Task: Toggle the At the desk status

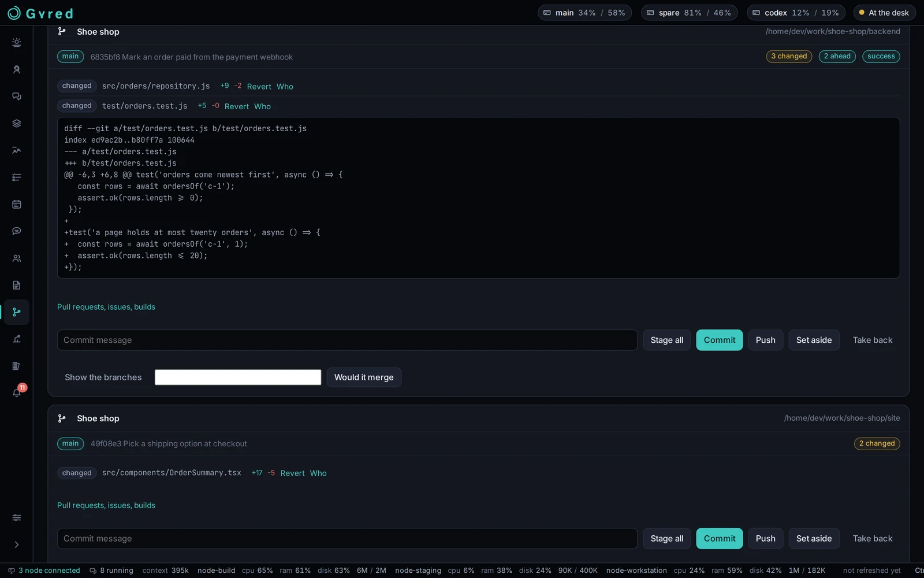Action: [x=884, y=13]
